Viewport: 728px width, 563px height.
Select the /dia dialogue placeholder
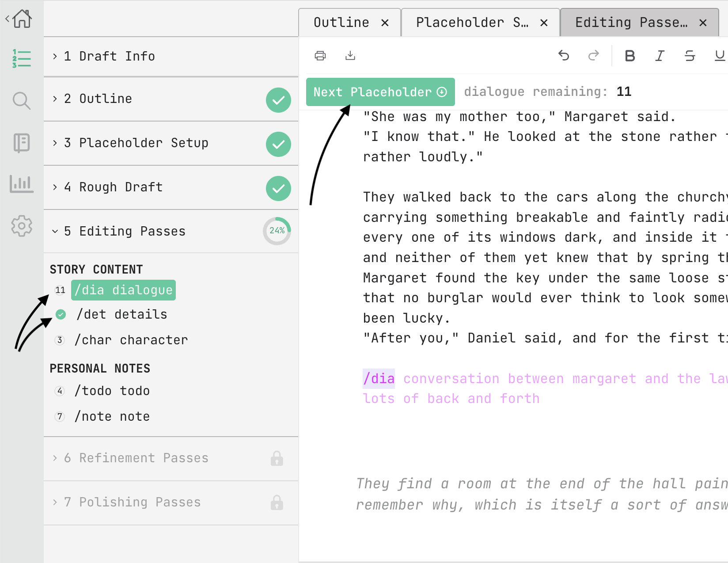124,290
